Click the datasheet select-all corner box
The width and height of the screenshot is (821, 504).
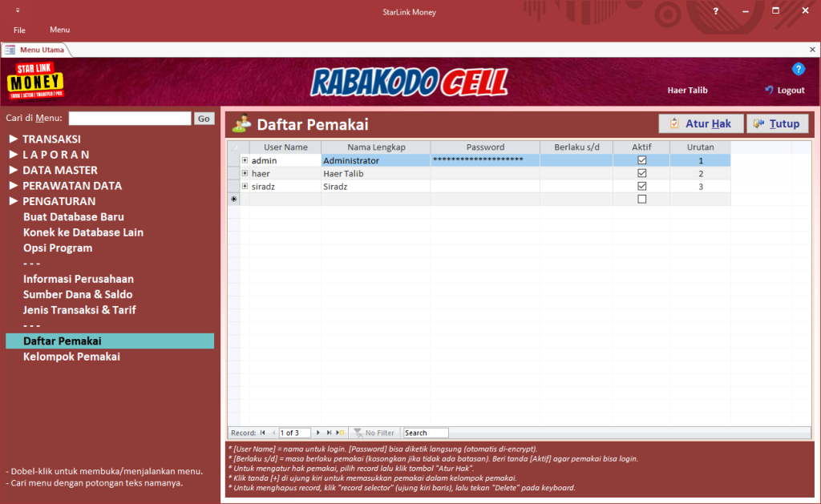tap(233, 147)
